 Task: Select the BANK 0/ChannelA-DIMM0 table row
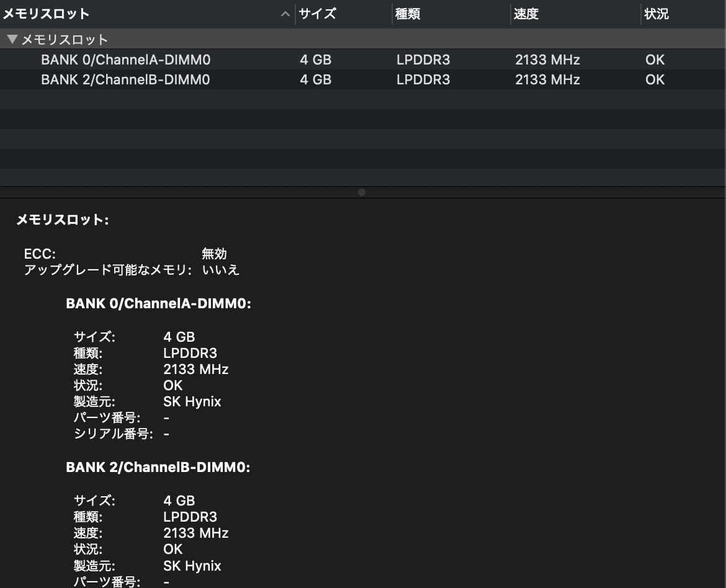click(x=125, y=60)
